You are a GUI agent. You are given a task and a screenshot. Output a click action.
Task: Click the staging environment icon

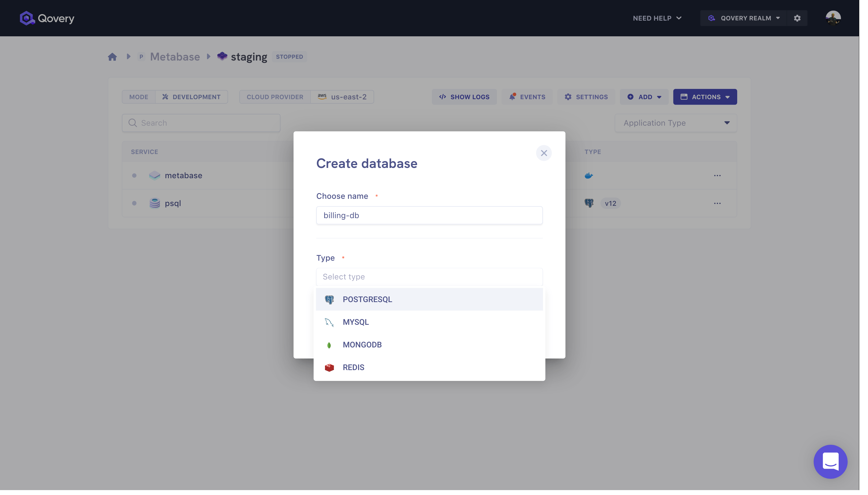(222, 56)
